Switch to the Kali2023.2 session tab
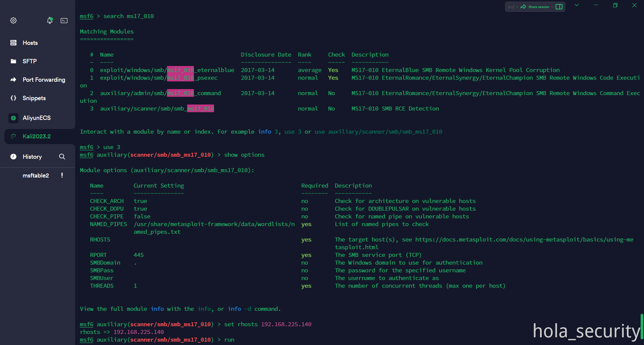 pyautogui.click(x=37, y=136)
